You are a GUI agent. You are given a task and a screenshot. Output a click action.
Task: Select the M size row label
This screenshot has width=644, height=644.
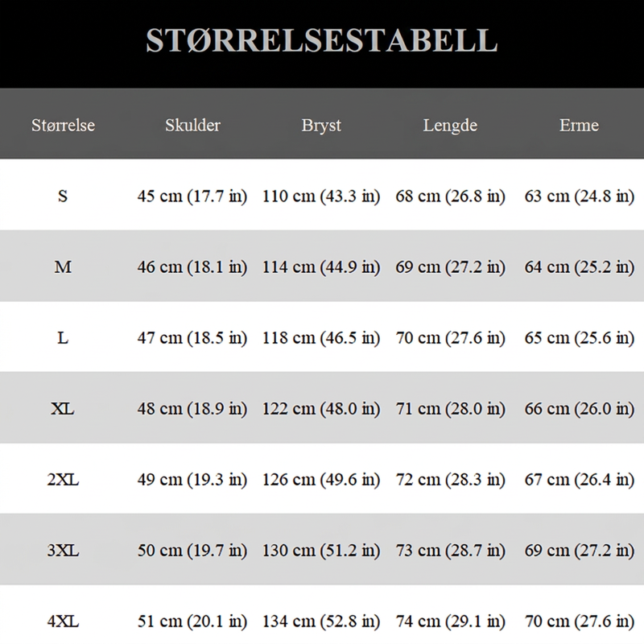pyautogui.click(x=63, y=267)
